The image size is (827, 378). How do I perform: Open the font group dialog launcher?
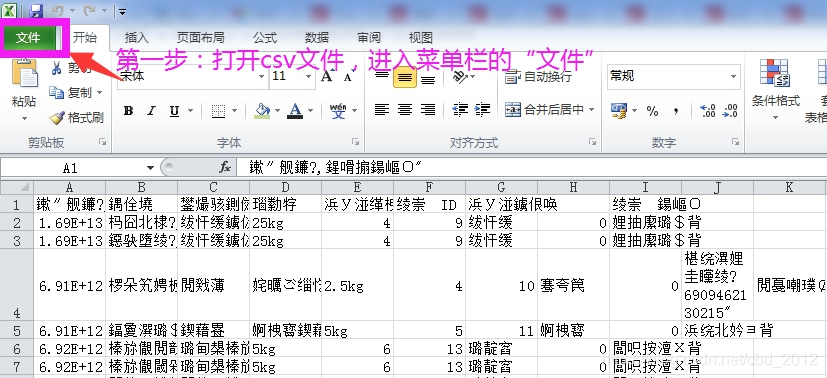coord(355,142)
